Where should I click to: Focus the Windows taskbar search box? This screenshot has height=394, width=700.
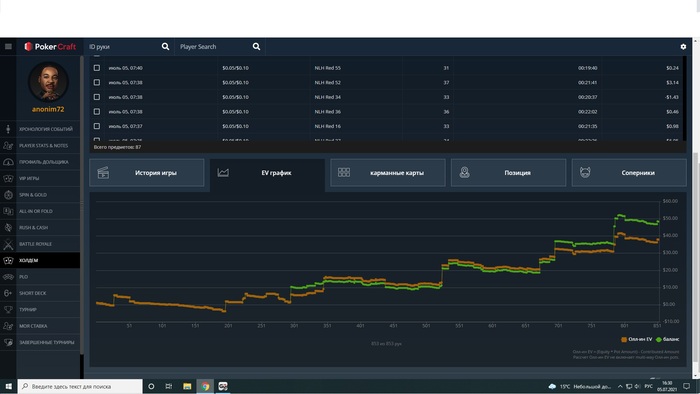[80, 386]
